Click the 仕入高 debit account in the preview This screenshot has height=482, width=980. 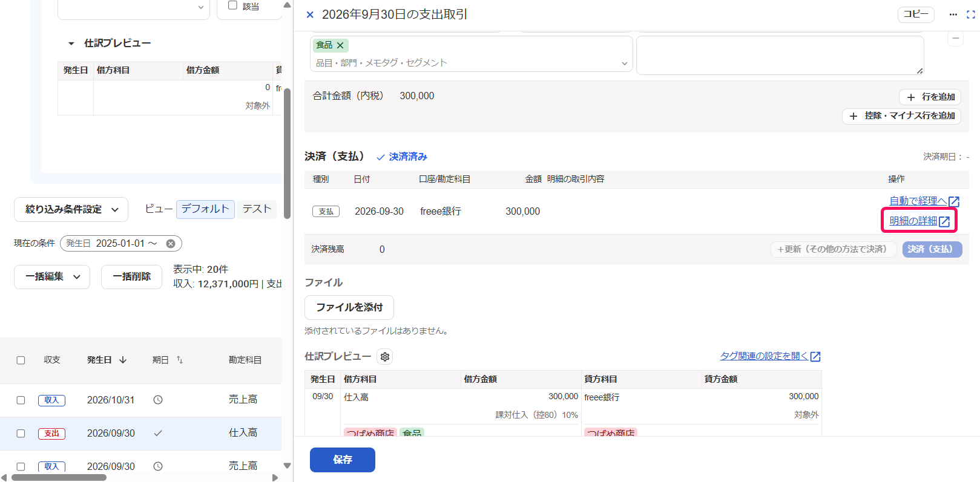pos(357,397)
